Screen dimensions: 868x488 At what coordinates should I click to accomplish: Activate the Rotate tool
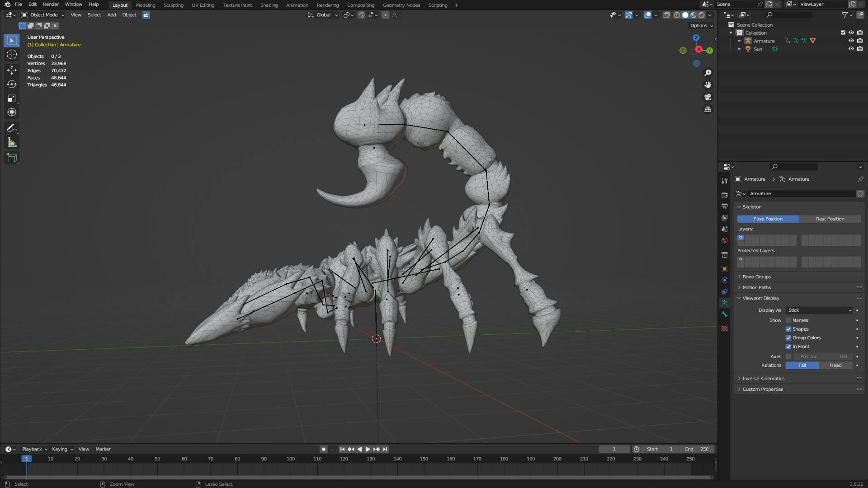(x=12, y=84)
